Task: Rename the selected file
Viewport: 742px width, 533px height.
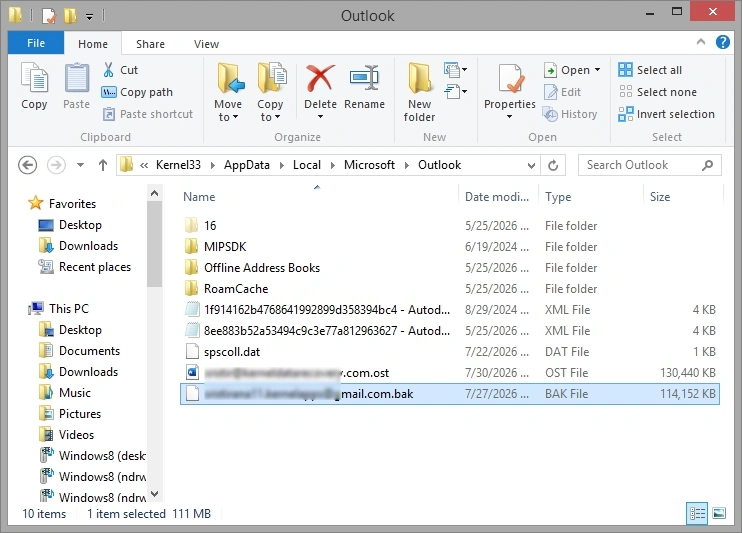Action: (x=364, y=86)
